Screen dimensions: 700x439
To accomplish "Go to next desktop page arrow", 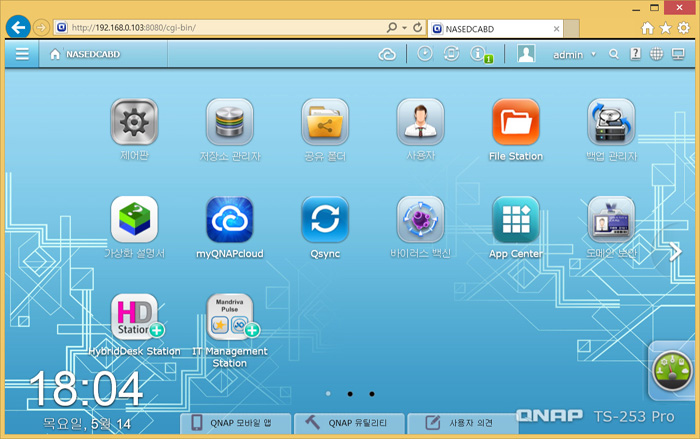I will 676,252.
